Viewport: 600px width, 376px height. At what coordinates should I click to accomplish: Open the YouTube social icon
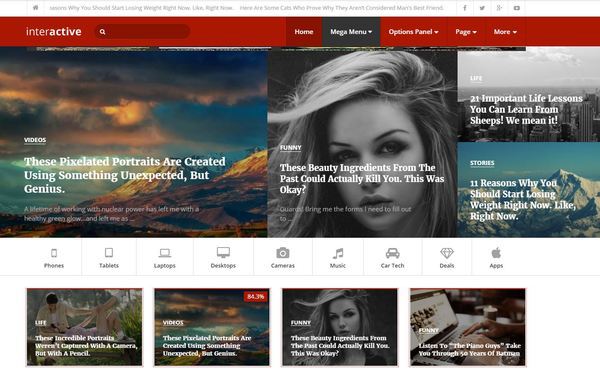pyautogui.click(x=517, y=8)
